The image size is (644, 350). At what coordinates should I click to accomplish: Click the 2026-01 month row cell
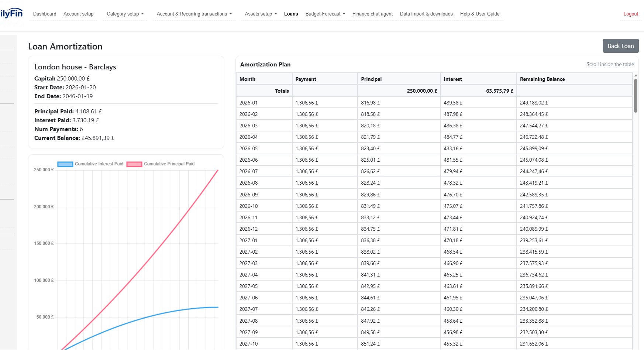click(x=264, y=103)
